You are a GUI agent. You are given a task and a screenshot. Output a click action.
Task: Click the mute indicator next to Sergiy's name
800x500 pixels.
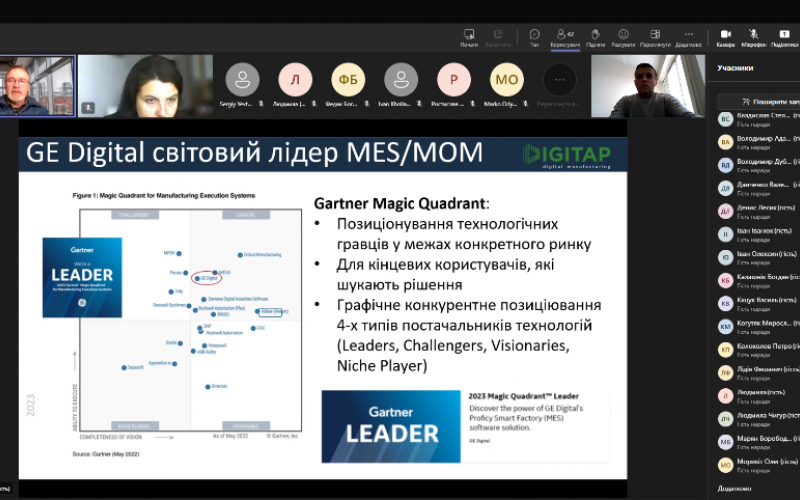(261, 104)
